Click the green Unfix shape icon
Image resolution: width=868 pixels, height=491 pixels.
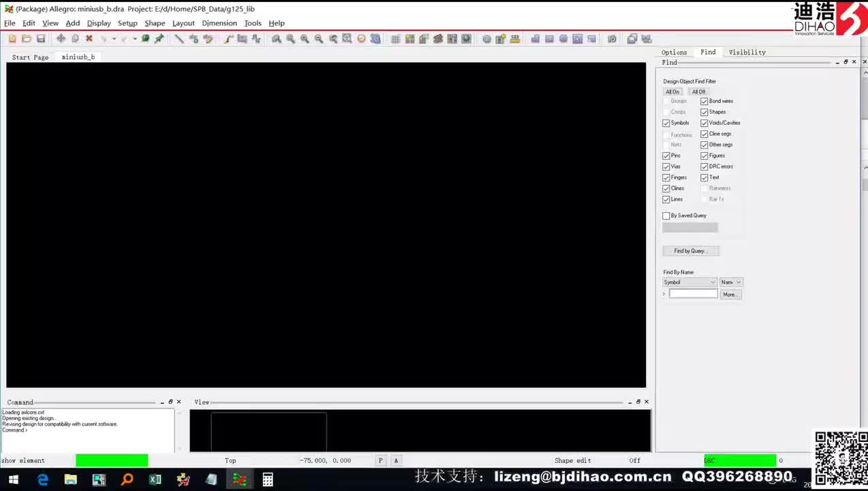pyautogui.click(x=145, y=39)
